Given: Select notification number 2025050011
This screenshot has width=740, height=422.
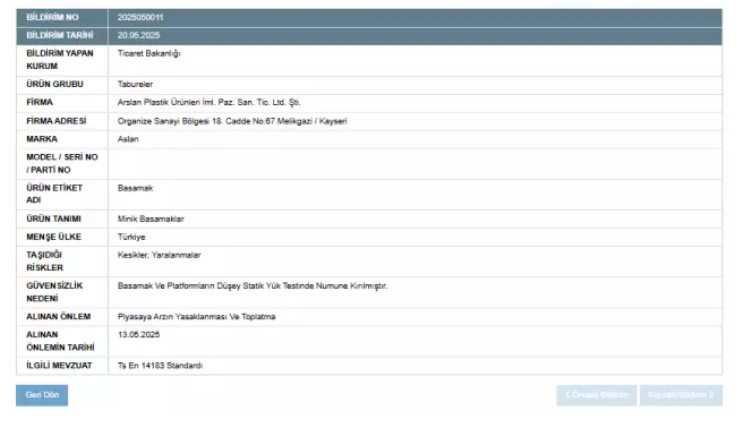Looking at the screenshot, I should tap(139, 18).
